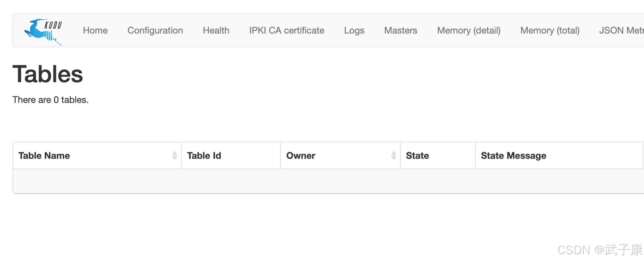Click the Tables page heading
Screen dimensions: 644x261
click(x=48, y=74)
